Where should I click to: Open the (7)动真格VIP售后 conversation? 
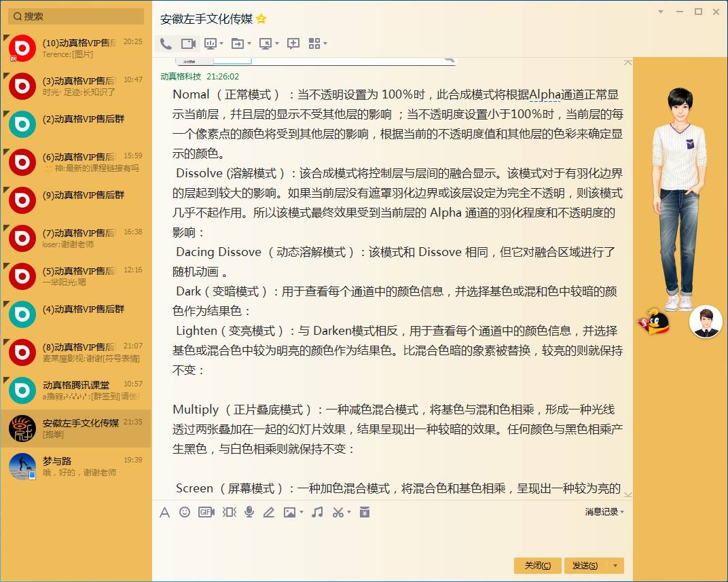[x=76, y=238]
